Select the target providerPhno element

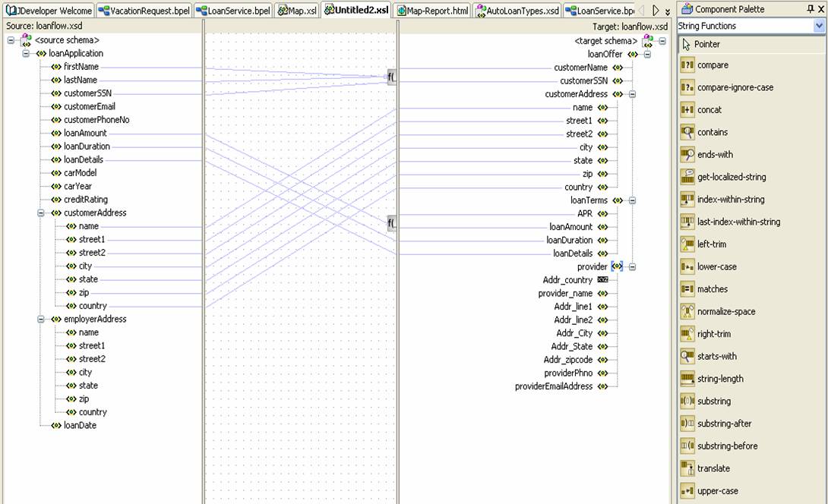point(568,373)
